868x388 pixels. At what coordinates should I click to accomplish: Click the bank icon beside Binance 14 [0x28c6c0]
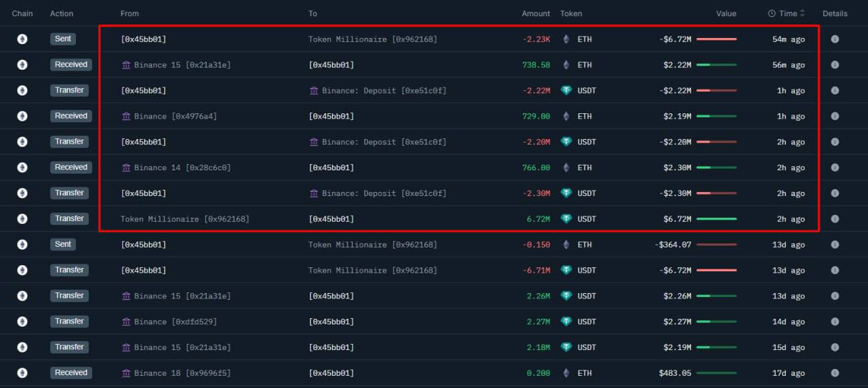point(126,168)
